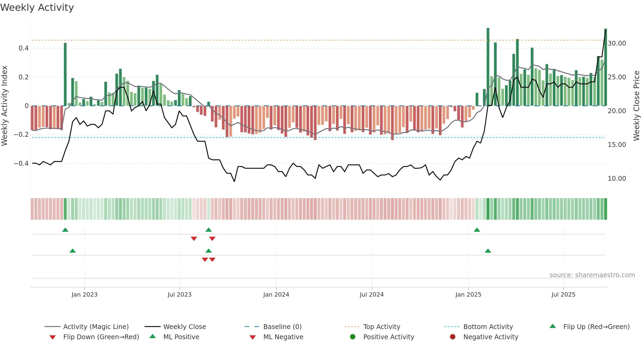Click the Jan 2025 axis label
This screenshot has width=644, height=362.
[x=468, y=294]
